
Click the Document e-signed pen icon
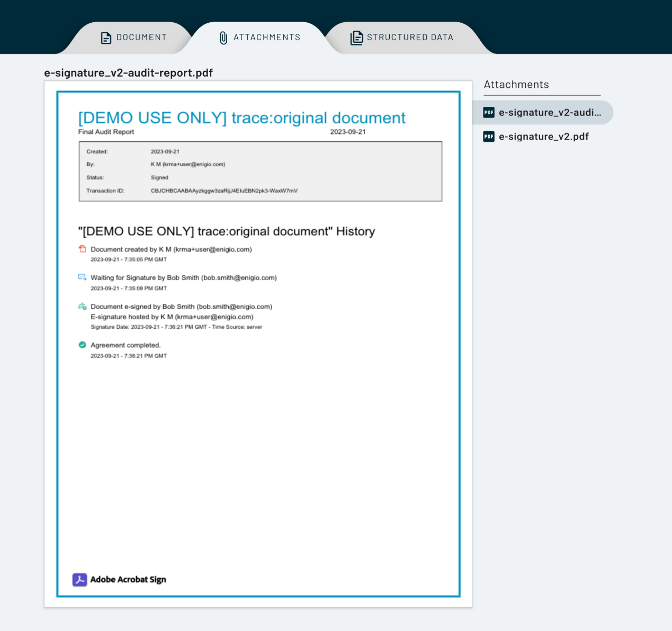click(82, 307)
